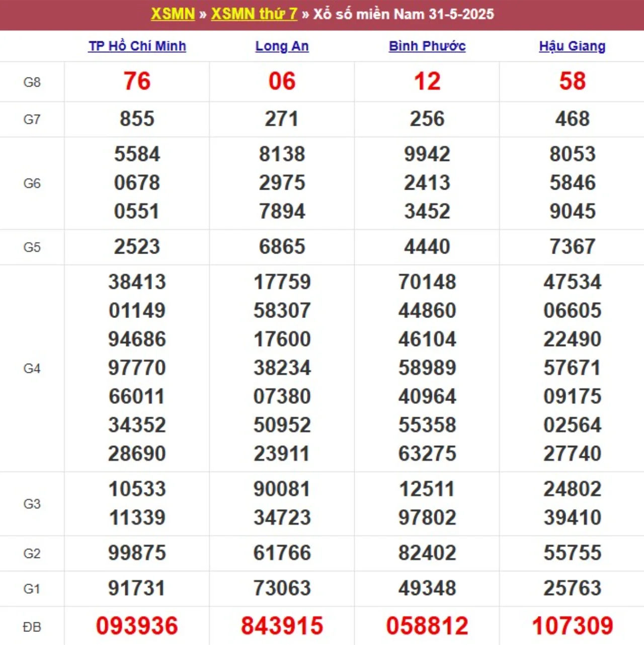Click G4 number 09175
Viewport: 644px width, 645px height.
tap(572, 397)
